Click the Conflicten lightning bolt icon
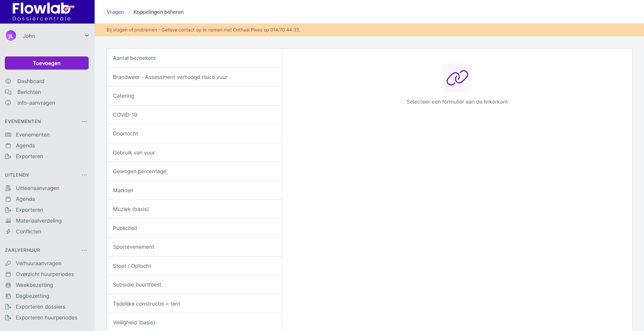The height and width of the screenshot is (331, 644). point(8,232)
